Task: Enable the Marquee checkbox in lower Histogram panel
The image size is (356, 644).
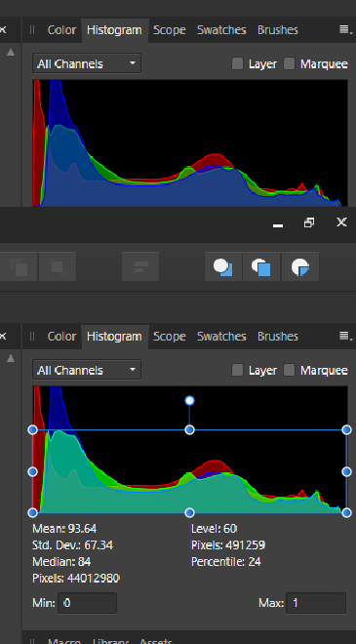Action: coord(290,370)
